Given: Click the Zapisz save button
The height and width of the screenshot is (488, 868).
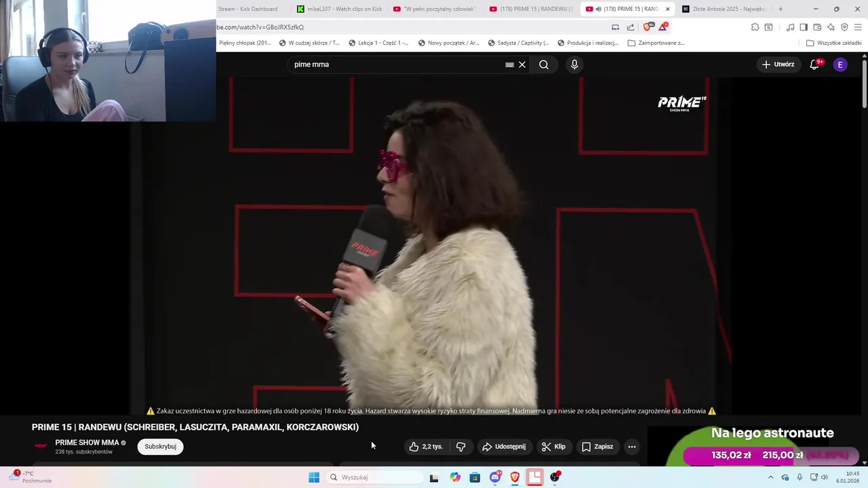Looking at the screenshot, I should pyautogui.click(x=597, y=447).
